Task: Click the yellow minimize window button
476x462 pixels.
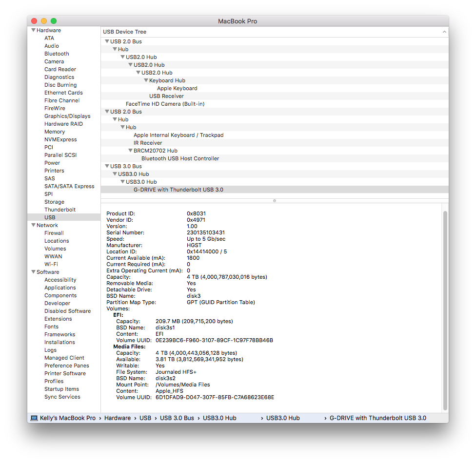Action: click(44, 21)
